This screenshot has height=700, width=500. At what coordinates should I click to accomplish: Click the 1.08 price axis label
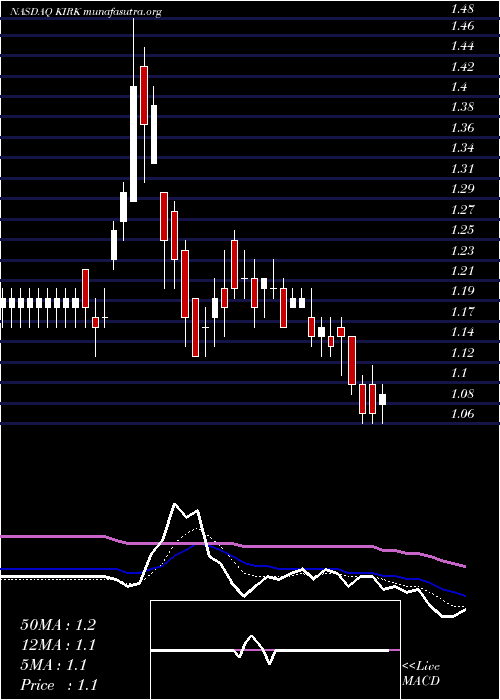[x=462, y=393]
